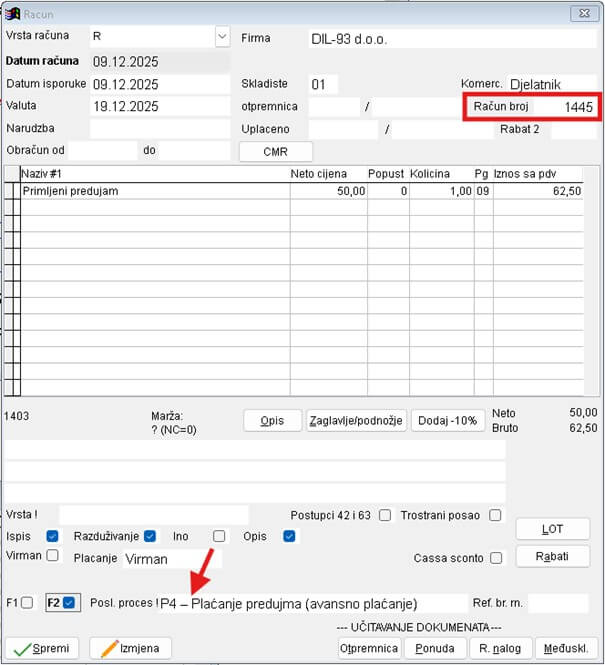Tick the Cassa sconto checkbox
The width and height of the screenshot is (605, 665).
click(495, 557)
